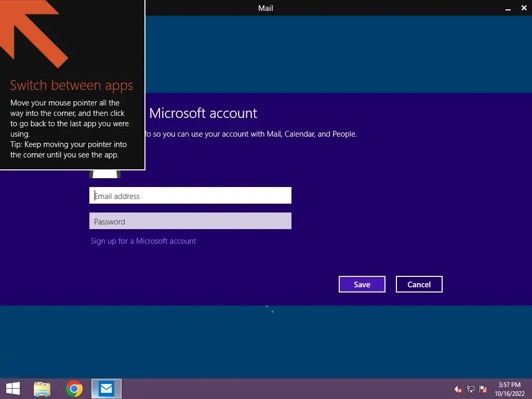Click the Password input field

[x=190, y=221]
